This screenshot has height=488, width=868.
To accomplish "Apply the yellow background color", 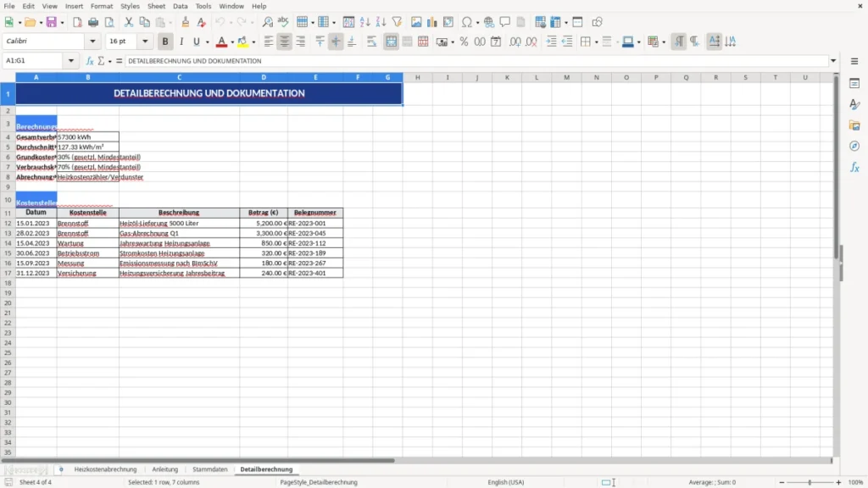I will pos(242,42).
